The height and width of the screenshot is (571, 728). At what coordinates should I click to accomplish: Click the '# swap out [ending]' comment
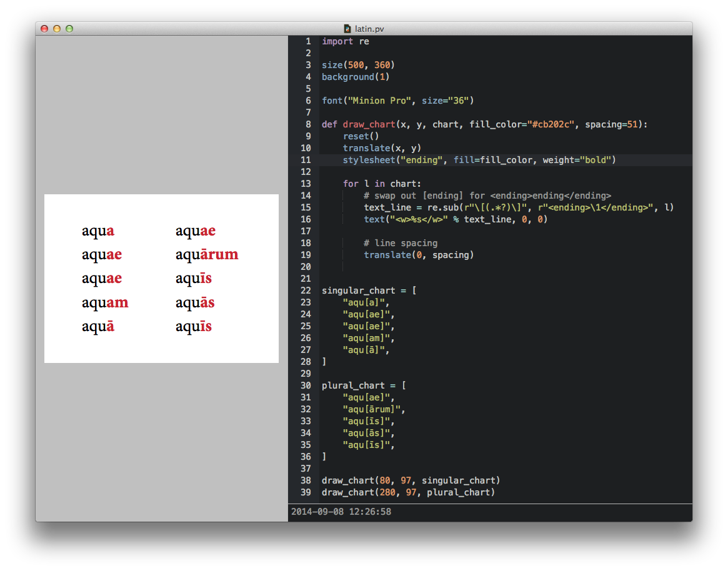(487, 196)
